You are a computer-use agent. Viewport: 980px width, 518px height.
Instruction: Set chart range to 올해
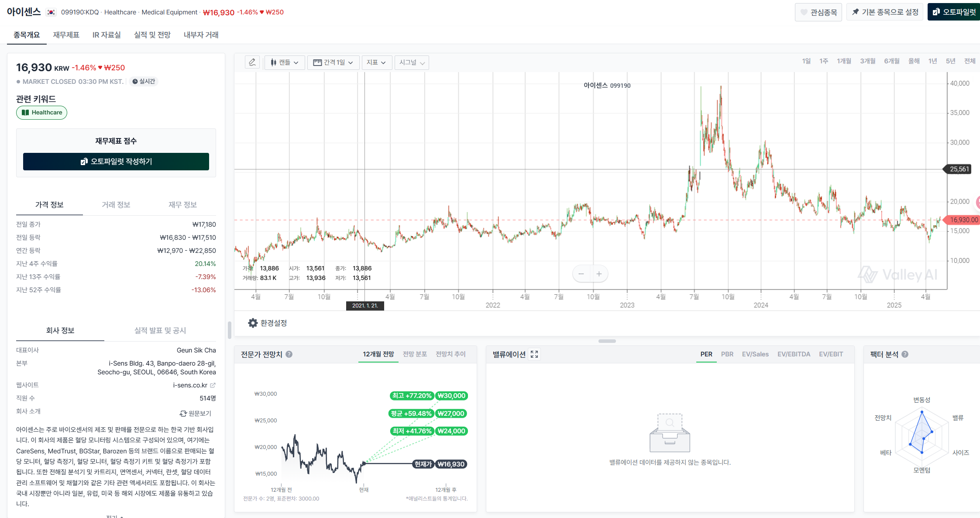click(914, 61)
